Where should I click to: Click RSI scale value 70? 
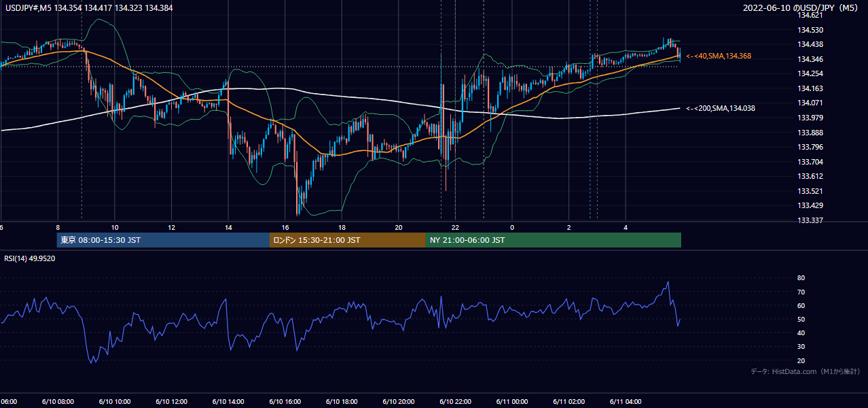click(801, 292)
